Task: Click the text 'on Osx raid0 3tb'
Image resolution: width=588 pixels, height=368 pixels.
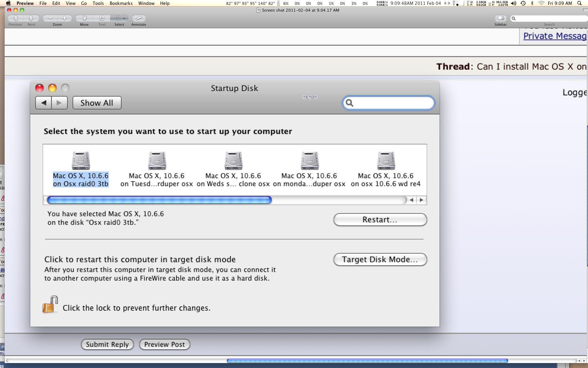Action: 81,184
